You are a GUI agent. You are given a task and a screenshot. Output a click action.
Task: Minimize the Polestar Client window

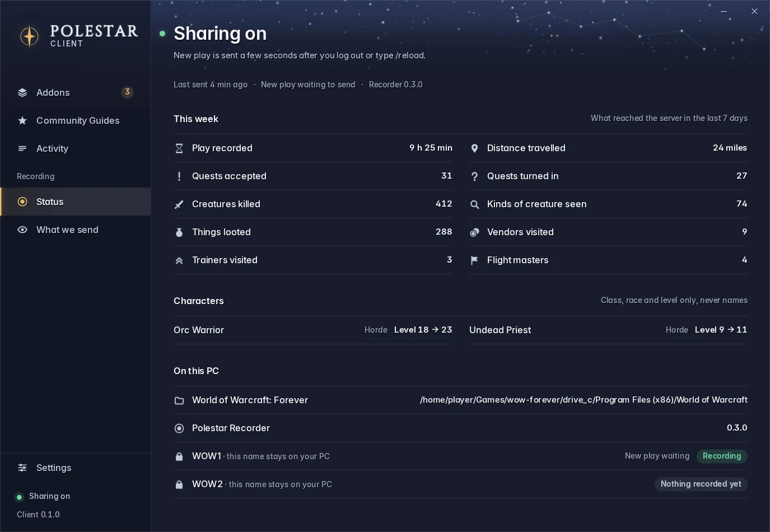[x=724, y=11]
